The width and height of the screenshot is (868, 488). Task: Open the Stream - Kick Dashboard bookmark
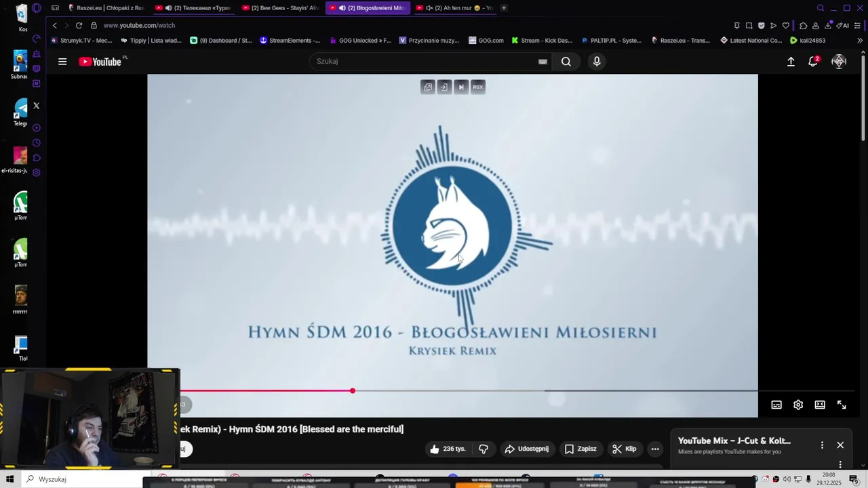tap(542, 41)
